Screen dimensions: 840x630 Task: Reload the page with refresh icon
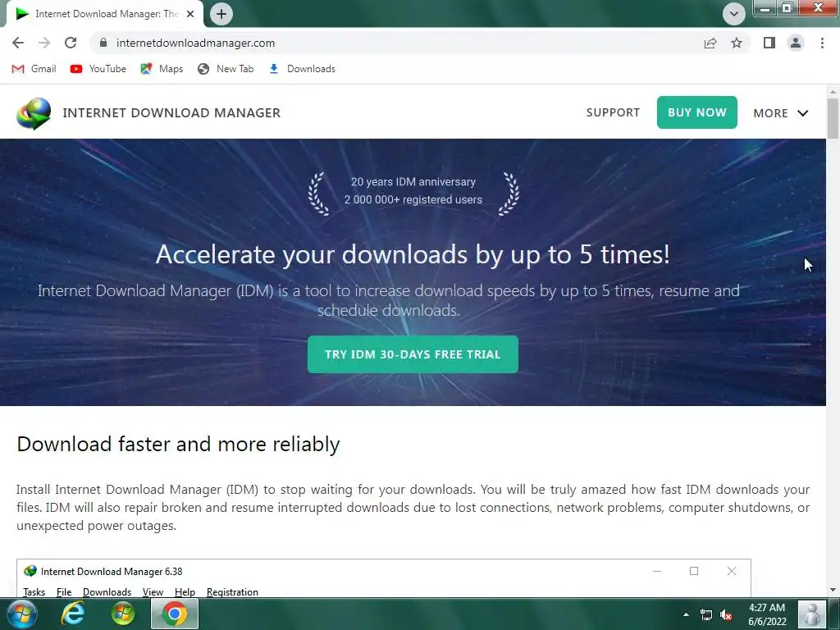pyautogui.click(x=71, y=43)
